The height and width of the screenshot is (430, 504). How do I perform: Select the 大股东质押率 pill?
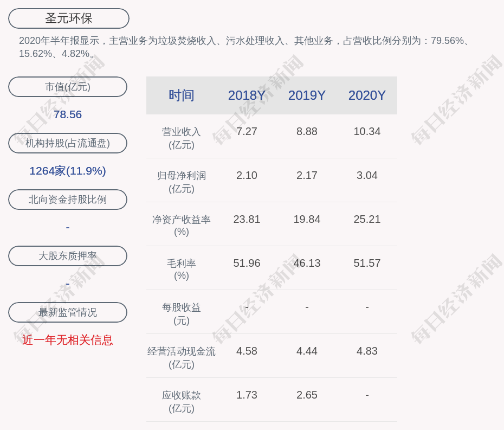68,256
